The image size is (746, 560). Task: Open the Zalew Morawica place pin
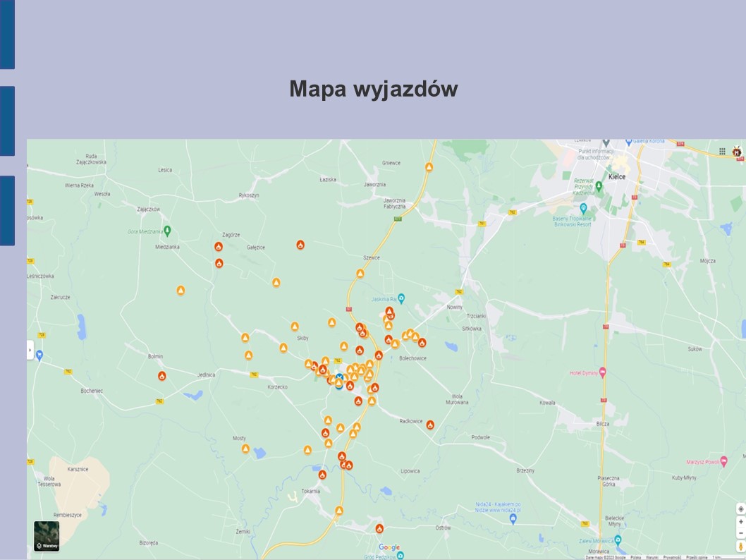pyautogui.click(x=618, y=540)
